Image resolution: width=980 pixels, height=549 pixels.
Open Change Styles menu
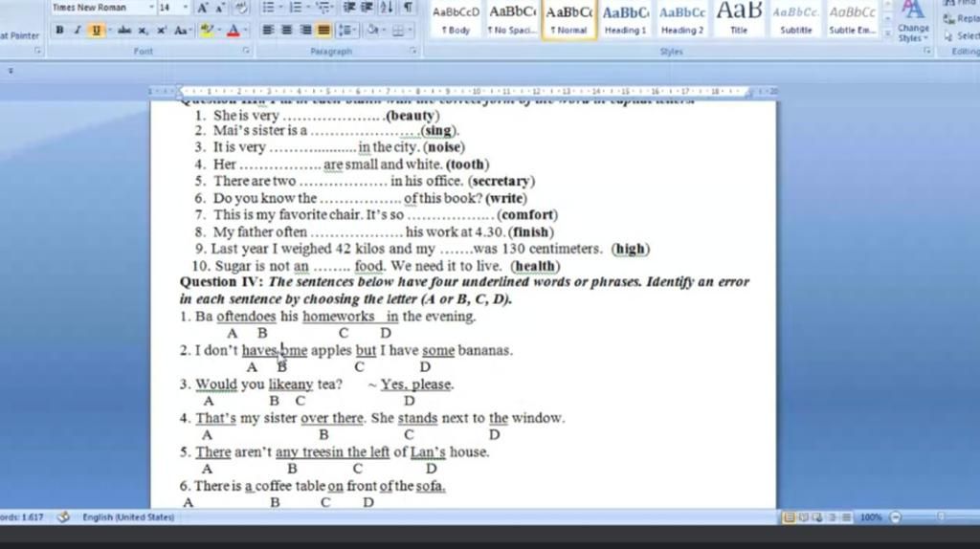(x=913, y=22)
